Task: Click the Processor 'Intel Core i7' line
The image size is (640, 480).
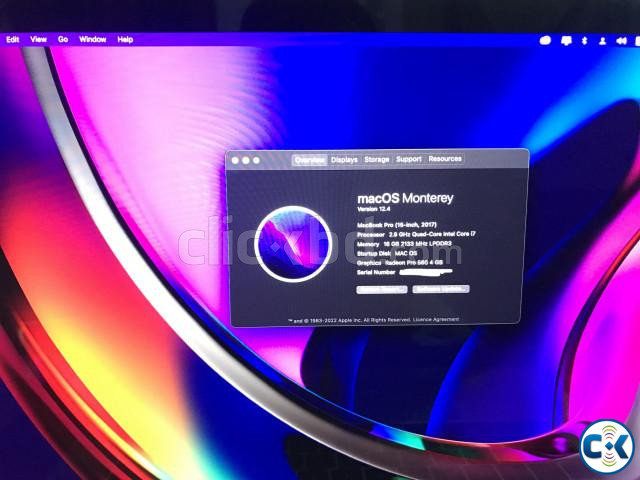Action: (416, 234)
